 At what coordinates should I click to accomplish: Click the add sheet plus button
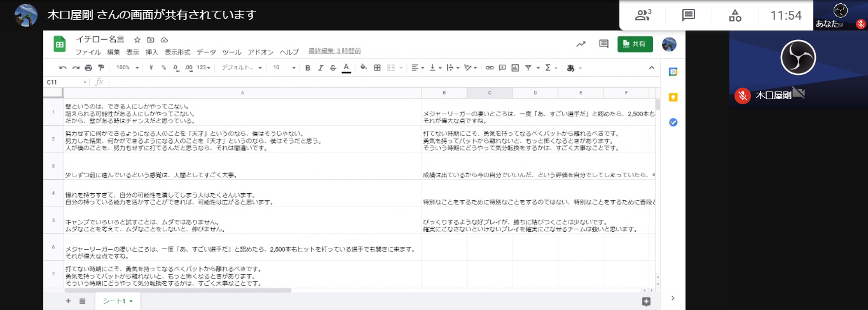[x=68, y=300]
